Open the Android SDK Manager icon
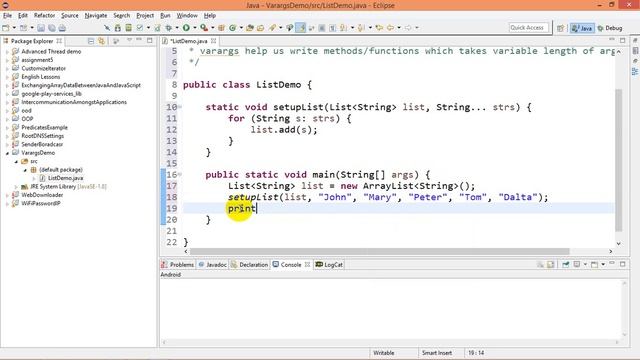 [118, 28]
